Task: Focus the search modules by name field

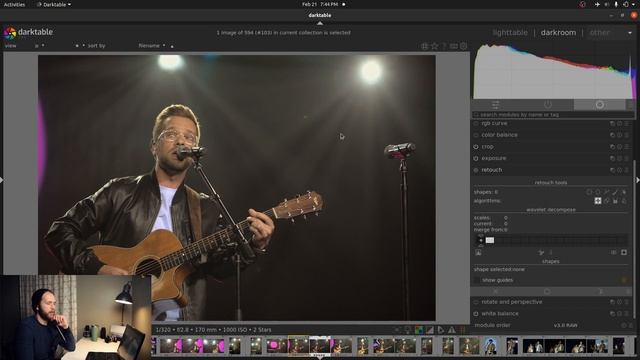Action: click(553, 115)
